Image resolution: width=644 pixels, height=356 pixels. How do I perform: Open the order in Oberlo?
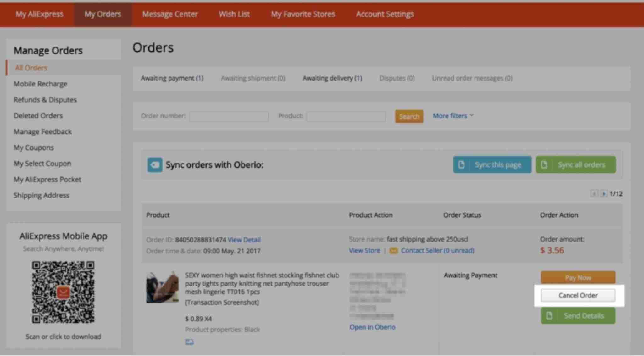coord(372,327)
